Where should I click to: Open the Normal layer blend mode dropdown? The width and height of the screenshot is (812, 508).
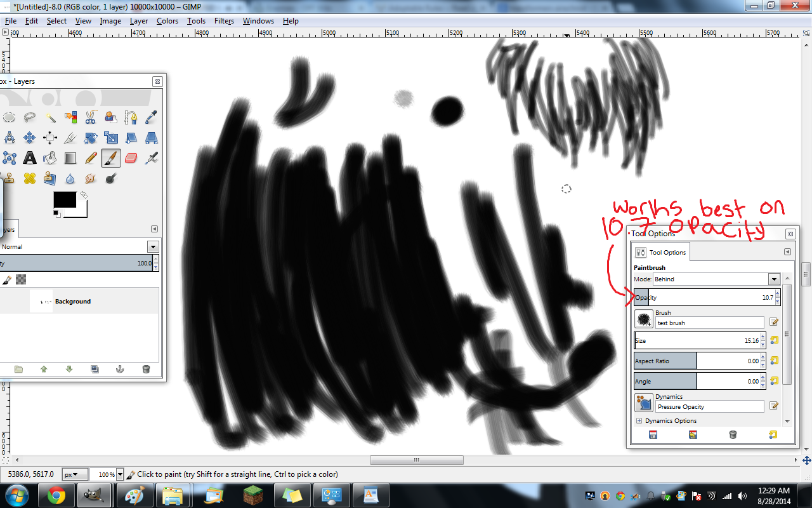point(152,246)
